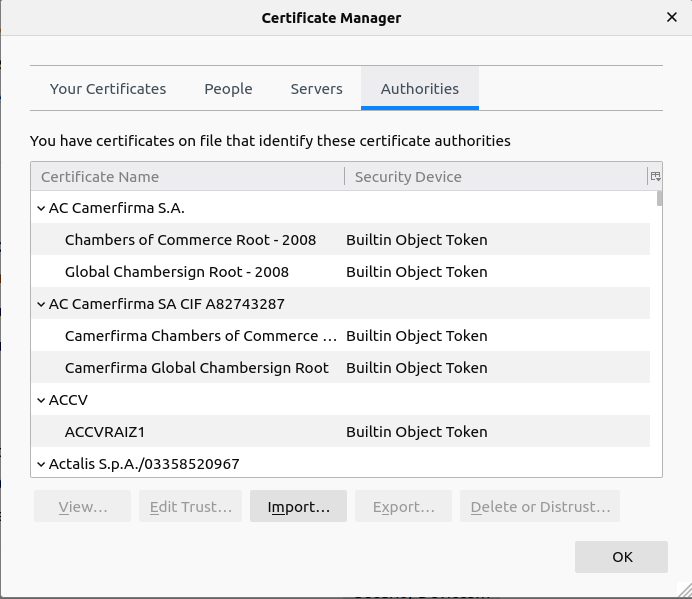Image resolution: width=692 pixels, height=599 pixels.
Task: Click the Edit Trust… button
Action: pos(191,506)
